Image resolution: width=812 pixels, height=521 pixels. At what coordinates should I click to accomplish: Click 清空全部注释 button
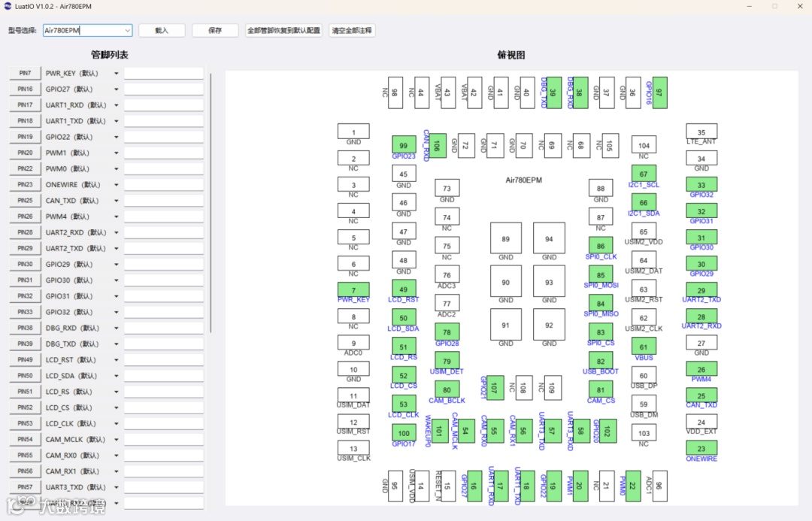352,31
